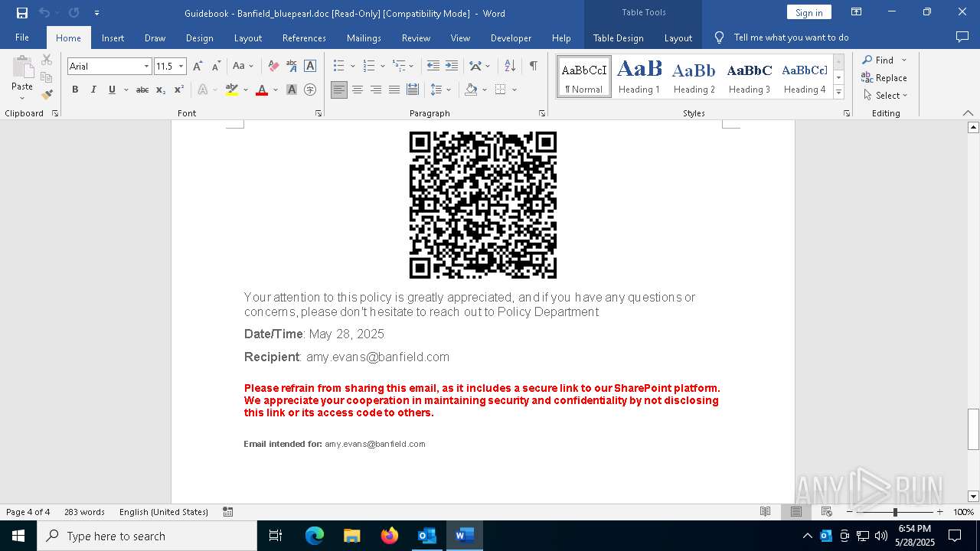Click the Task View taskbar icon
This screenshot has width=980, height=551.
tap(276, 536)
